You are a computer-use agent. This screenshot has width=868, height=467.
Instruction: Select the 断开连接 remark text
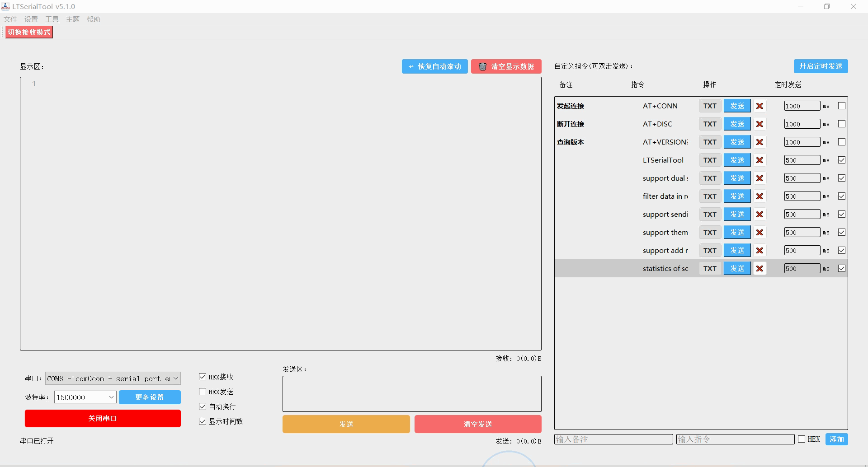(571, 124)
